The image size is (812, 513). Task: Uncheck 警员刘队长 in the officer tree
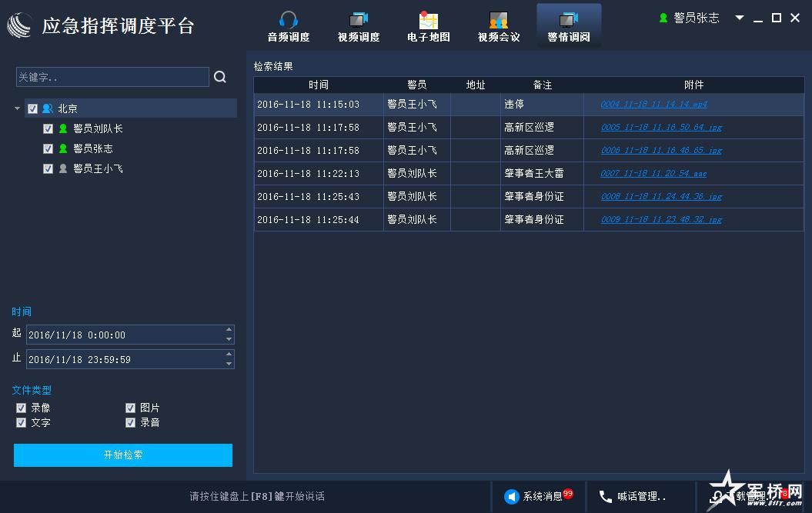coord(48,129)
